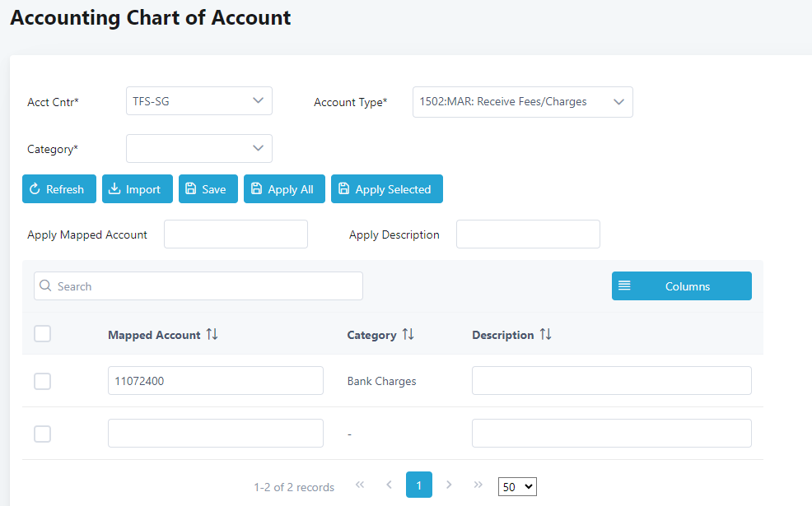Viewport: 812px width, 506px height.
Task: Click the magnifier icon in Search box
Action: tap(46, 286)
